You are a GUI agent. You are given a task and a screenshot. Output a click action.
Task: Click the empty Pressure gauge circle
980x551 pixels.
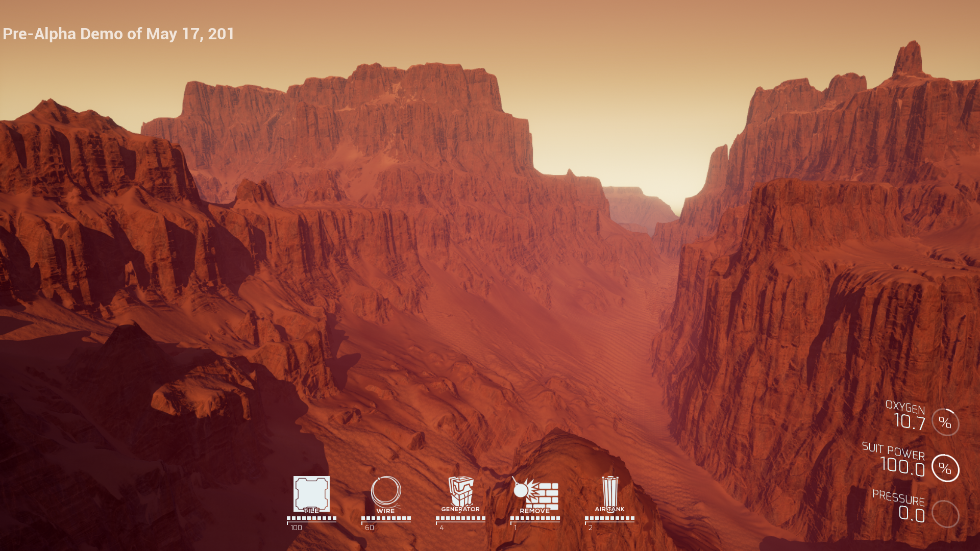(945, 514)
